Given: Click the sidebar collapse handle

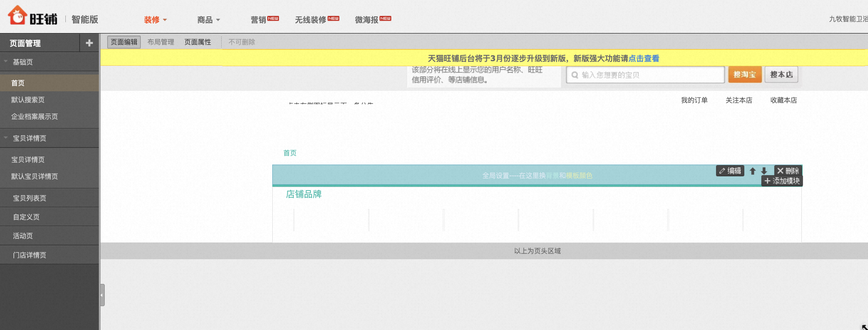Looking at the screenshot, I should click(x=102, y=295).
